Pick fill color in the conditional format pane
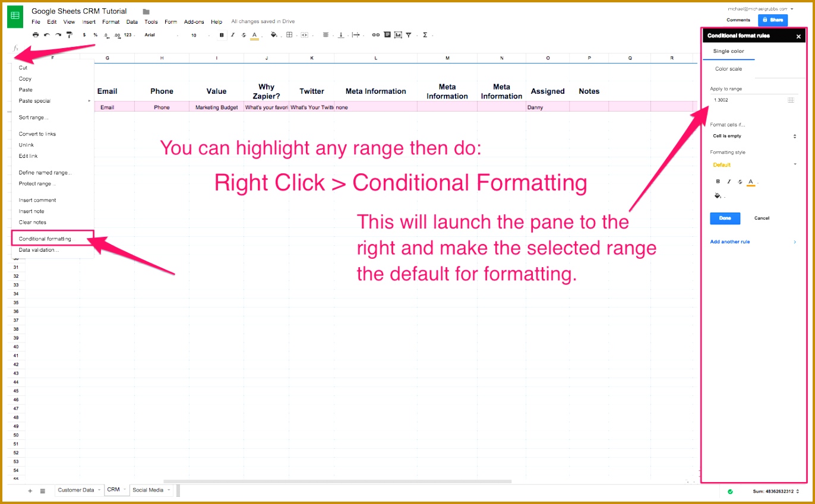This screenshot has height=504, width=815. point(718,196)
